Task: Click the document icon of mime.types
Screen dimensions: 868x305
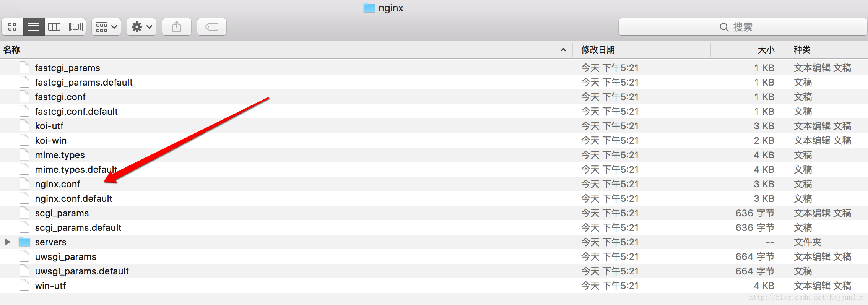Action: (x=24, y=155)
